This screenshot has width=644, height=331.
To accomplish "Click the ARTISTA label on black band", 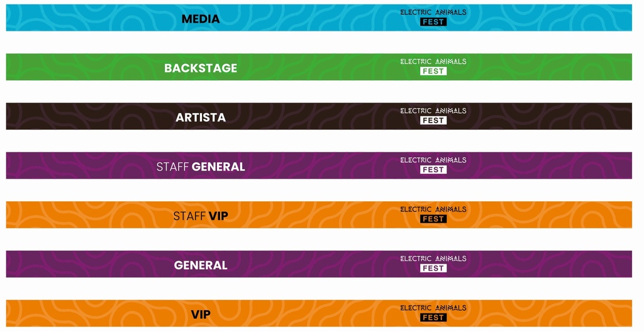I will point(201,117).
